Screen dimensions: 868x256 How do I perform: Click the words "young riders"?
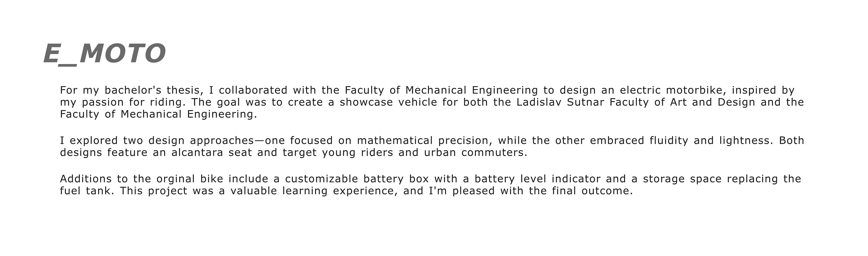coord(357,152)
